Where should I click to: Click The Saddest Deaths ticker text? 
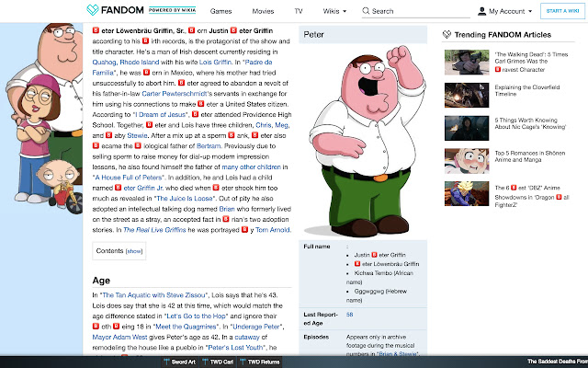(558, 362)
